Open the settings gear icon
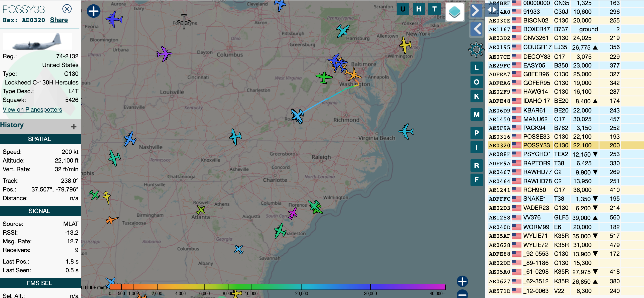The height and width of the screenshot is (298, 644). coord(476,50)
